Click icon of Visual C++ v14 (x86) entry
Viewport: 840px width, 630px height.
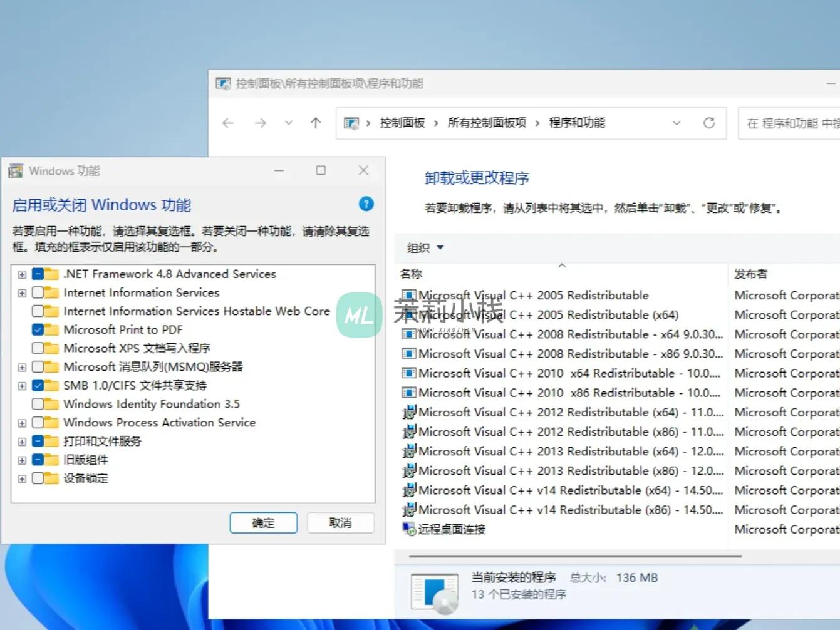[x=409, y=509]
